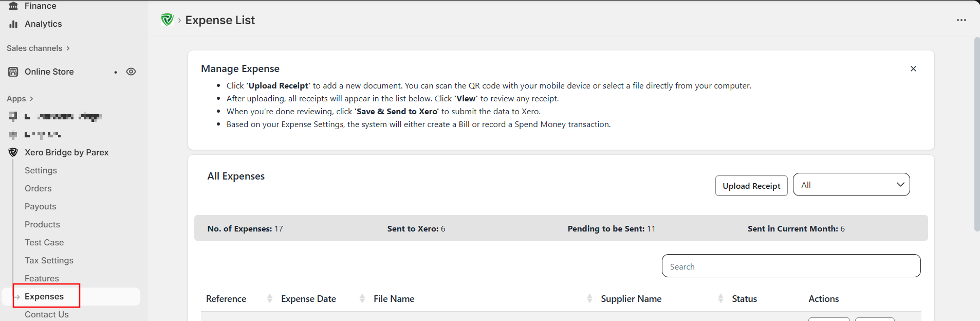
Task: Expand the Apps section chevron
Action: tap(31, 99)
